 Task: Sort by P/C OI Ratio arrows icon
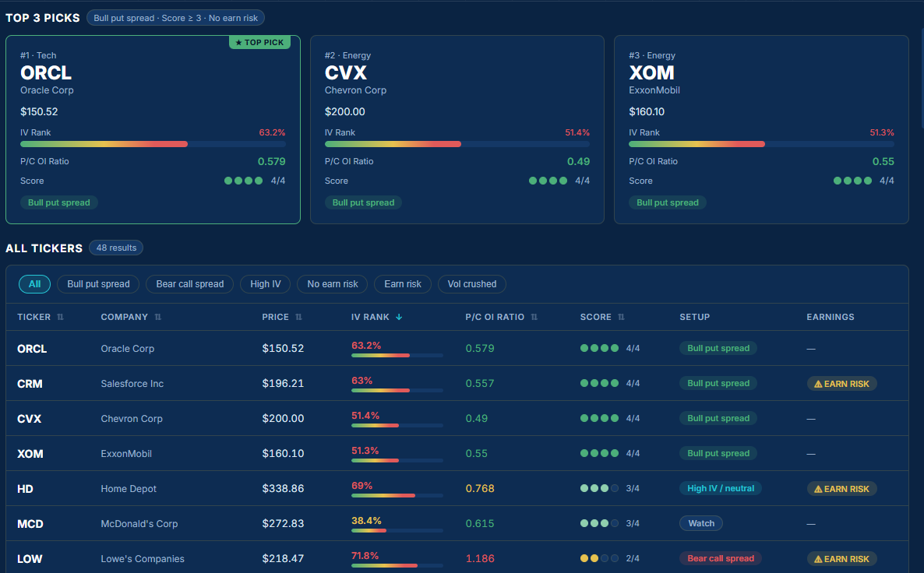coord(534,317)
